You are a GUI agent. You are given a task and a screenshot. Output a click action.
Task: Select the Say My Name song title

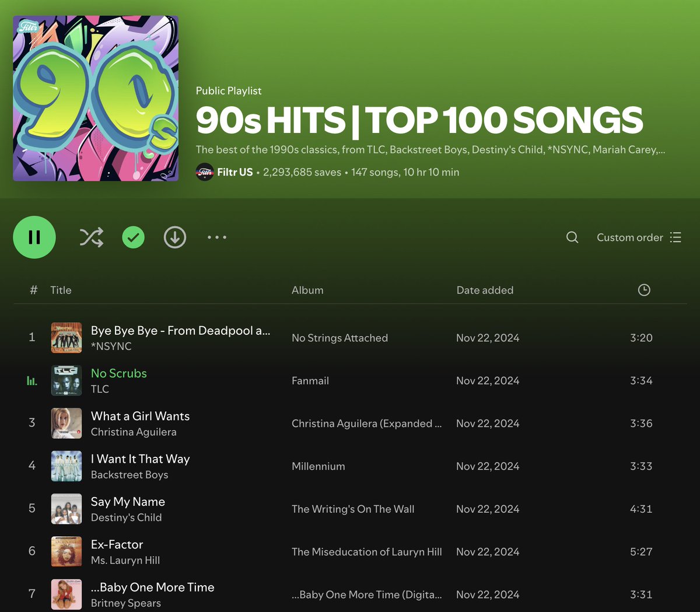128,502
